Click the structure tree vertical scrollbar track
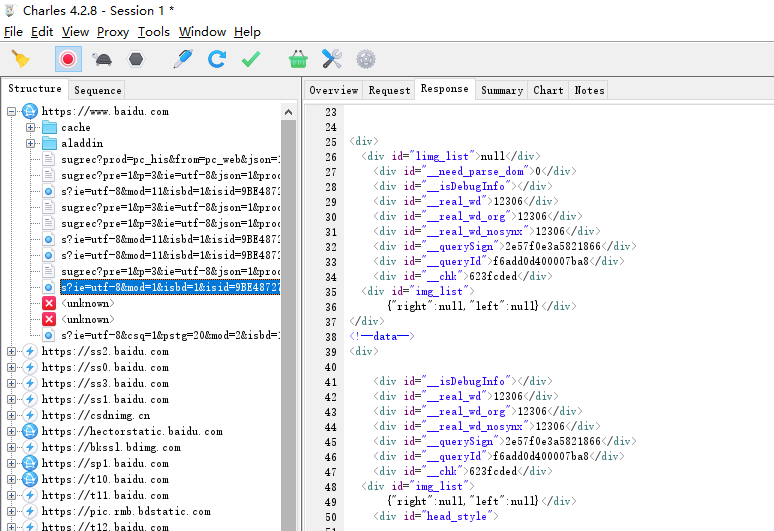The image size is (774, 531). click(x=288, y=326)
